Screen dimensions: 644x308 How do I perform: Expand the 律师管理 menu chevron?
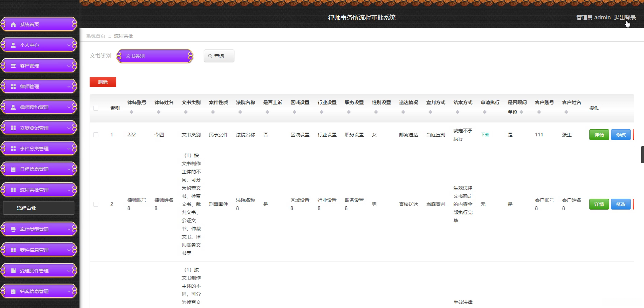[x=69, y=86]
